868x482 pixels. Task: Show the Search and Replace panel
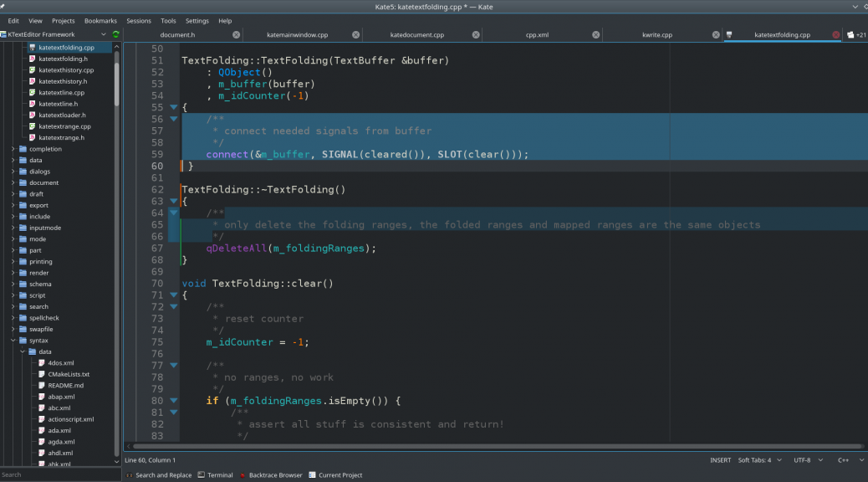[158, 475]
